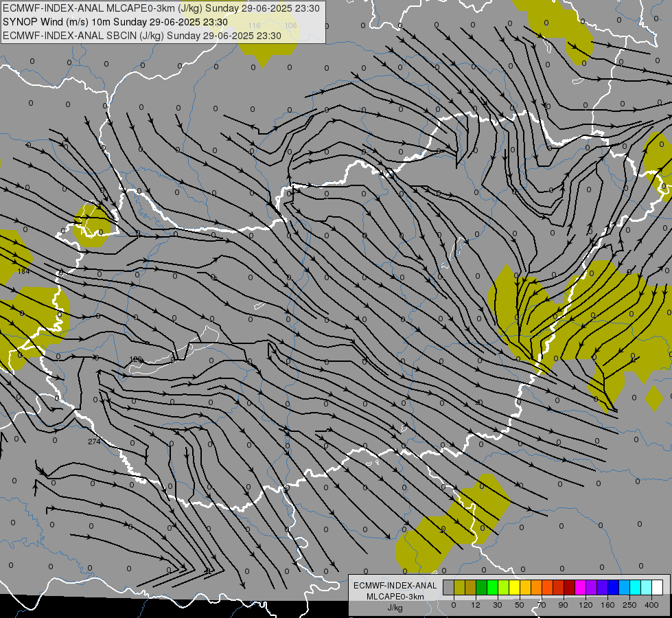Click the legend tick value 30
Screen dimensions: 672x618
point(498,605)
